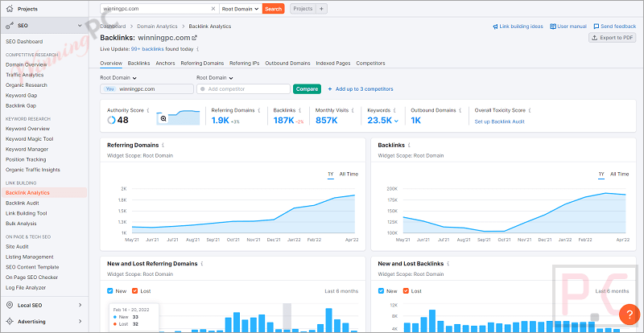Switch to the Outbound Domains tab
The image size is (644, 333).
coord(288,64)
